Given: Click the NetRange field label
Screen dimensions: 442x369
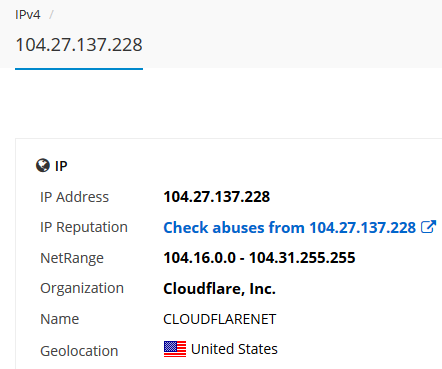Looking at the screenshot, I should (x=72, y=258).
